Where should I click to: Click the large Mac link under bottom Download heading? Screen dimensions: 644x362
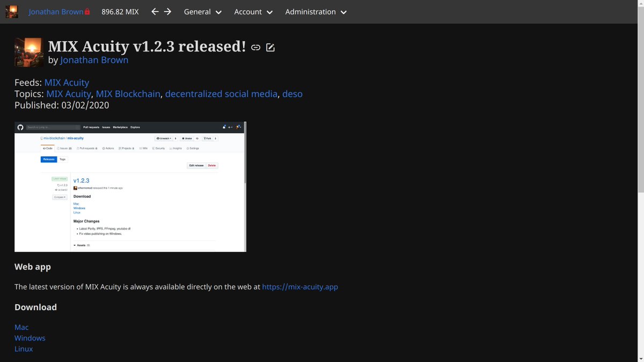coord(21,327)
